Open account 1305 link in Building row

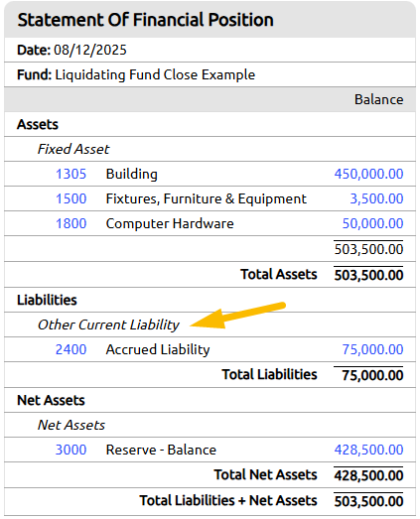(70, 174)
